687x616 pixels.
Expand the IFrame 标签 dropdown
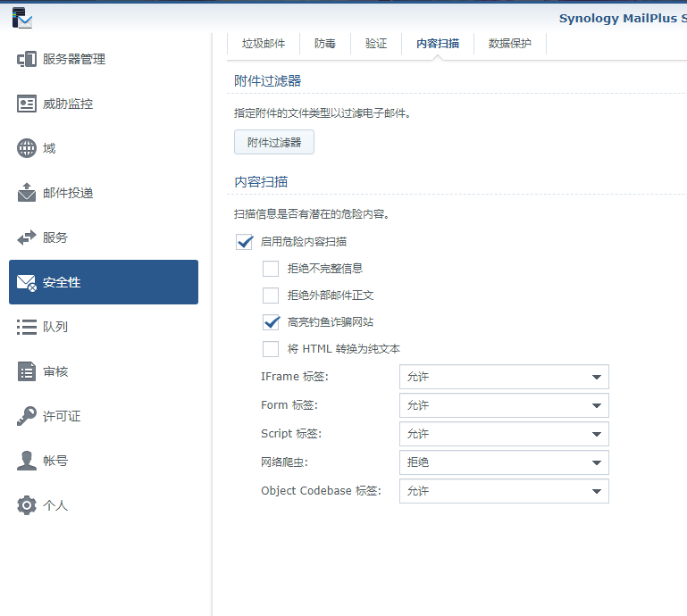point(504,377)
